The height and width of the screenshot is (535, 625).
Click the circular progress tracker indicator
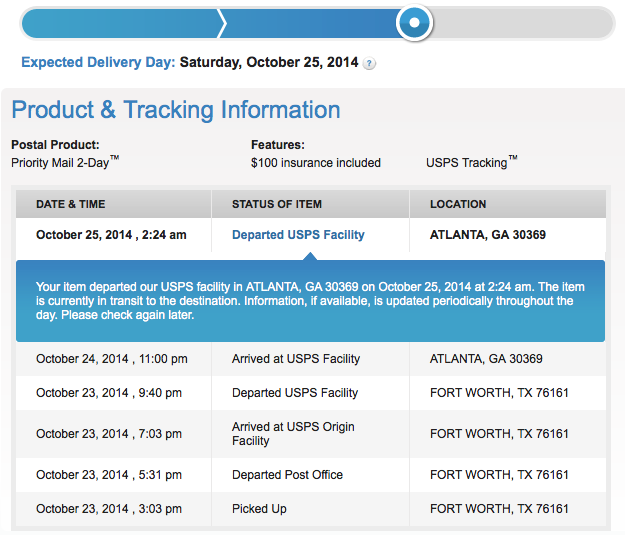pos(415,23)
